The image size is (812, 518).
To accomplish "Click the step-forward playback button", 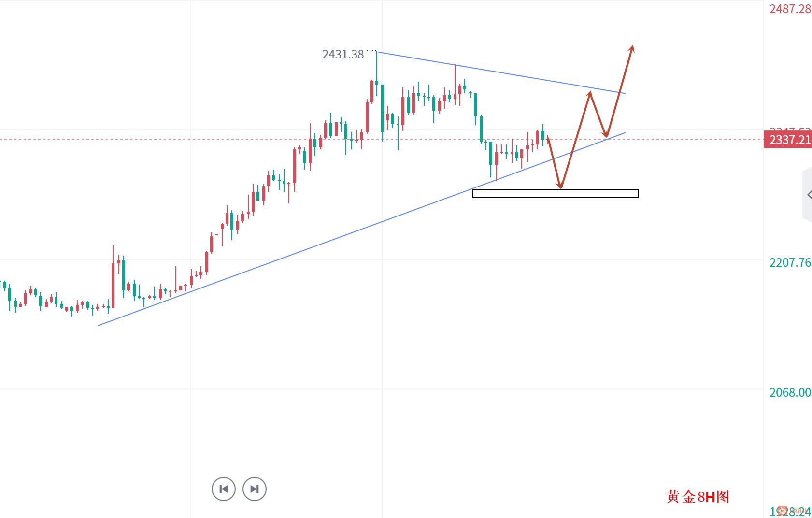I will coord(255,489).
